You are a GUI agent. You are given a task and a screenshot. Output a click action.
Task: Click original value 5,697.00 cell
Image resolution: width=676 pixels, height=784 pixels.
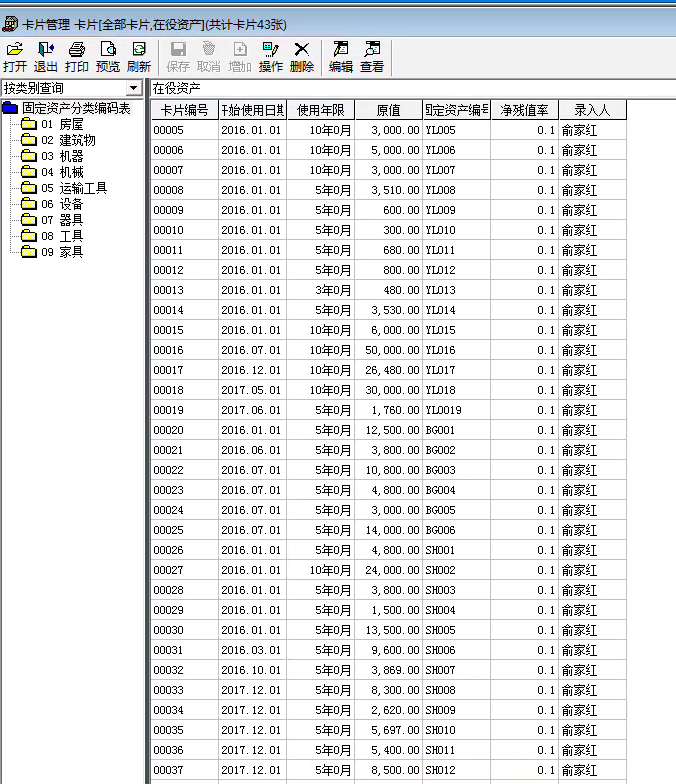pyautogui.click(x=388, y=730)
